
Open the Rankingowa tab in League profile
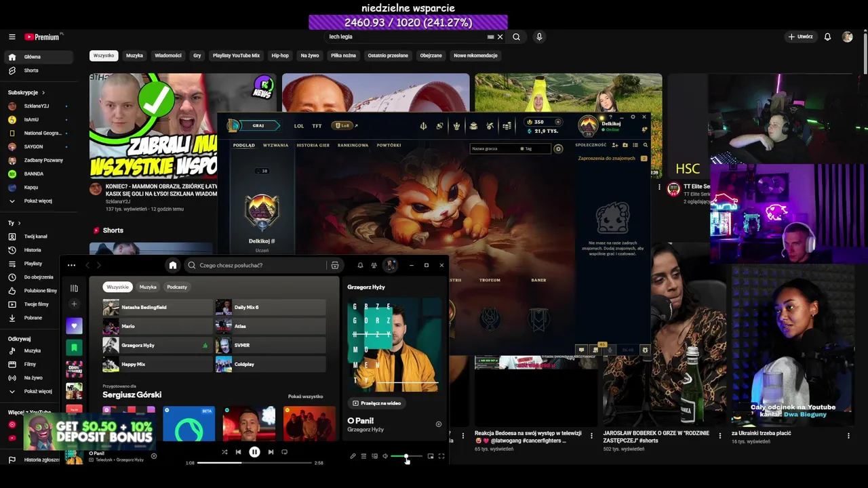tap(353, 145)
